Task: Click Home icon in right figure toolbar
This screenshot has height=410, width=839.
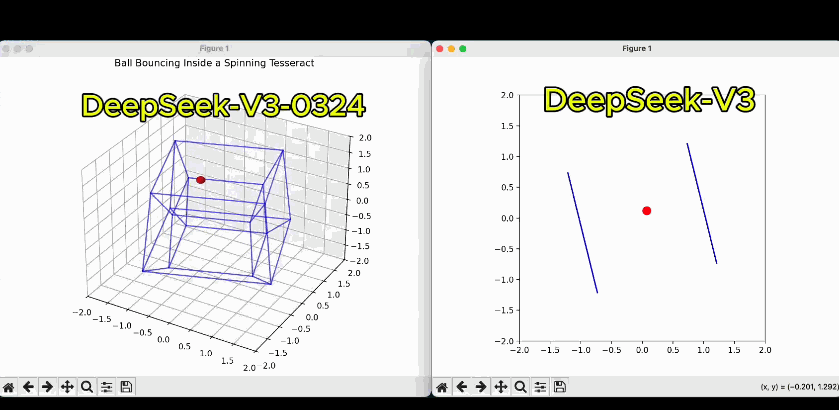Action: (442, 386)
